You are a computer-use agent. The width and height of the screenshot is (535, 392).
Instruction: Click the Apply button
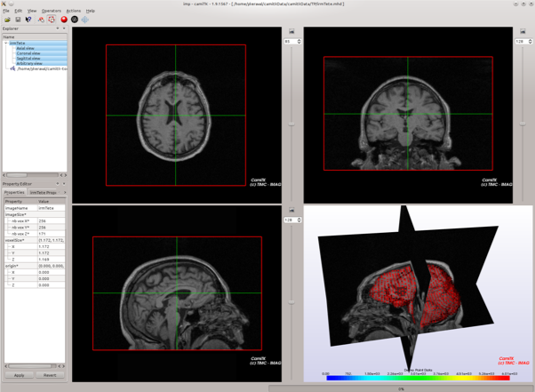click(20, 375)
